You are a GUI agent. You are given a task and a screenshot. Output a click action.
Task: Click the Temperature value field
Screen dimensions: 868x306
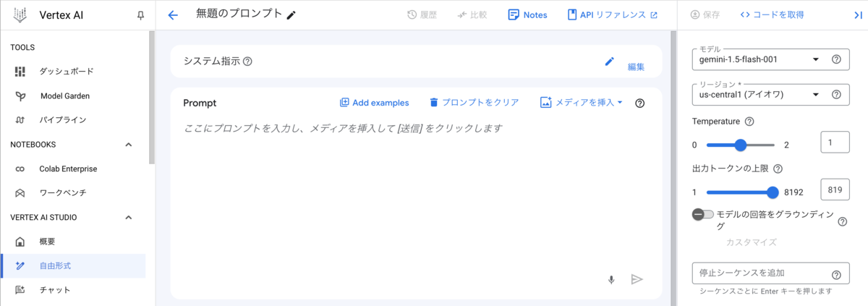click(835, 143)
